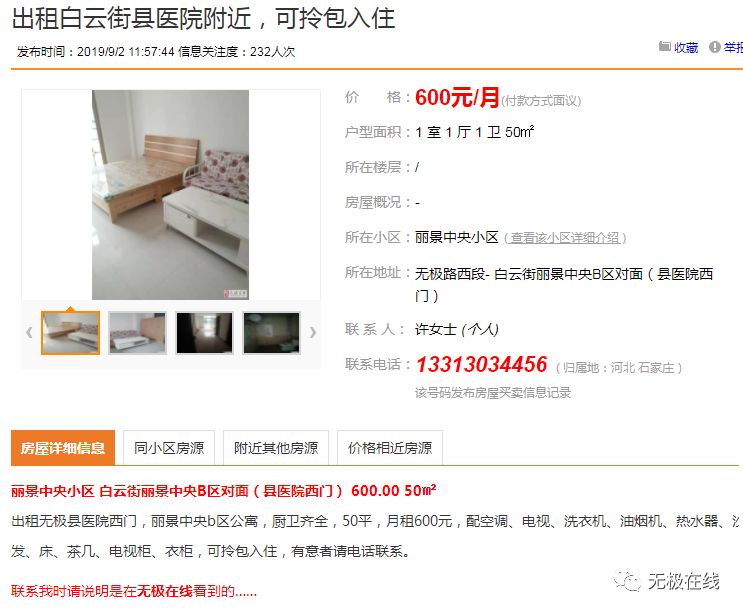This screenshot has height=613, width=743.
Task: Switch to 同小区房源 tab
Action: click(x=169, y=448)
